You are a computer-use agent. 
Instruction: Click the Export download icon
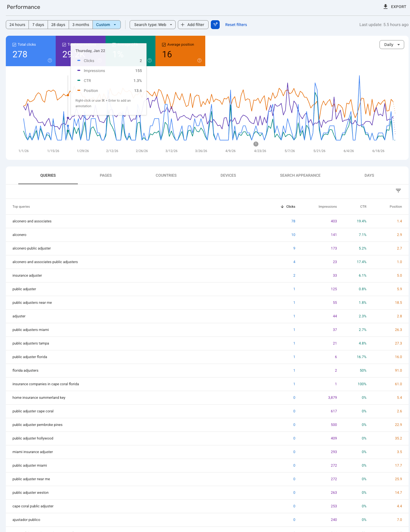coord(385,7)
